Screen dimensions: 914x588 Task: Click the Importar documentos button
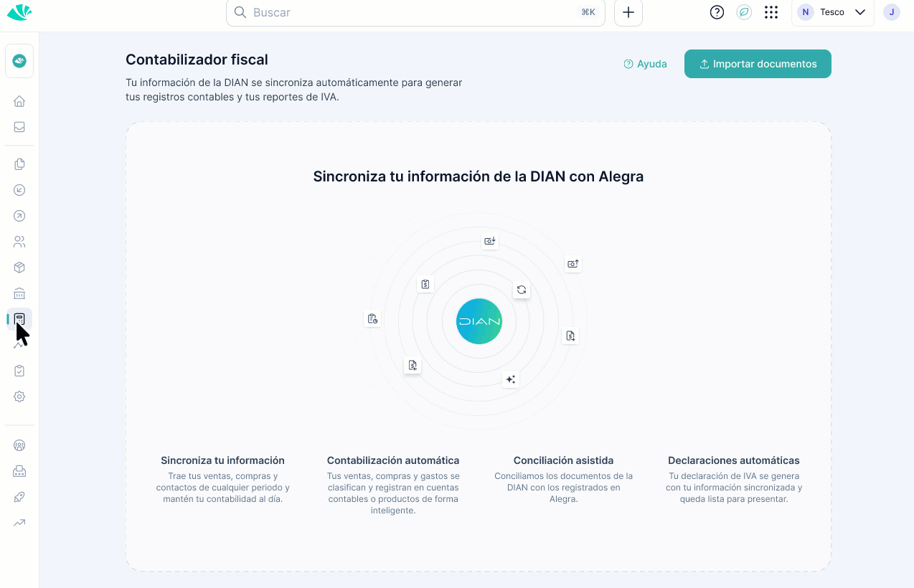point(758,64)
